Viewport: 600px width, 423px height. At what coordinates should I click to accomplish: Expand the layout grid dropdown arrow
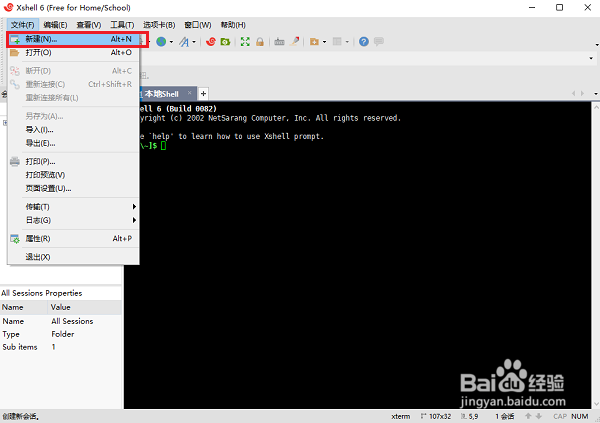click(x=347, y=42)
